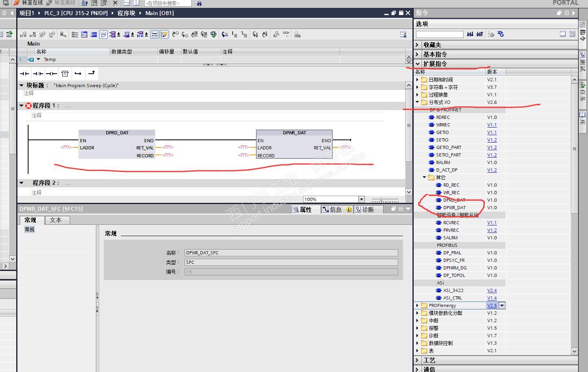Screen dimensions: 588x372
Task: Expand the 基本指令 section
Action: (x=417, y=54)
